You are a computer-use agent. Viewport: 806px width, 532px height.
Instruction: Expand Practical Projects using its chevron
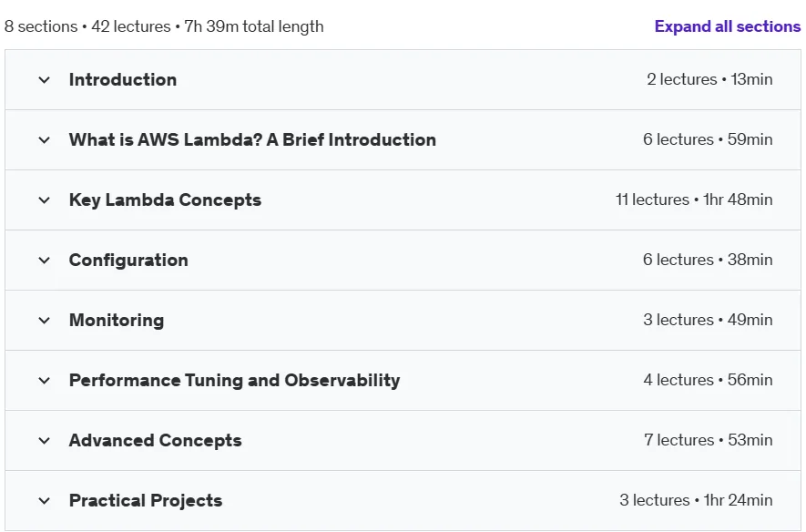tap(45, 501)
